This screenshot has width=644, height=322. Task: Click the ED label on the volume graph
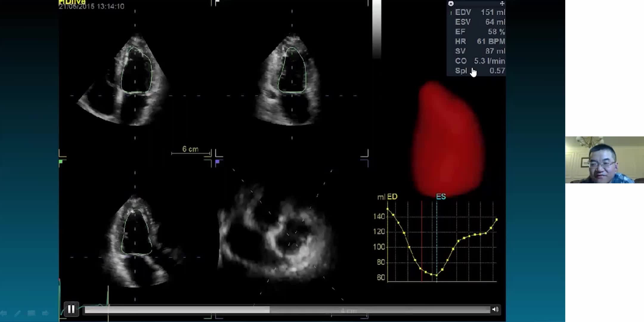point(392,197)
